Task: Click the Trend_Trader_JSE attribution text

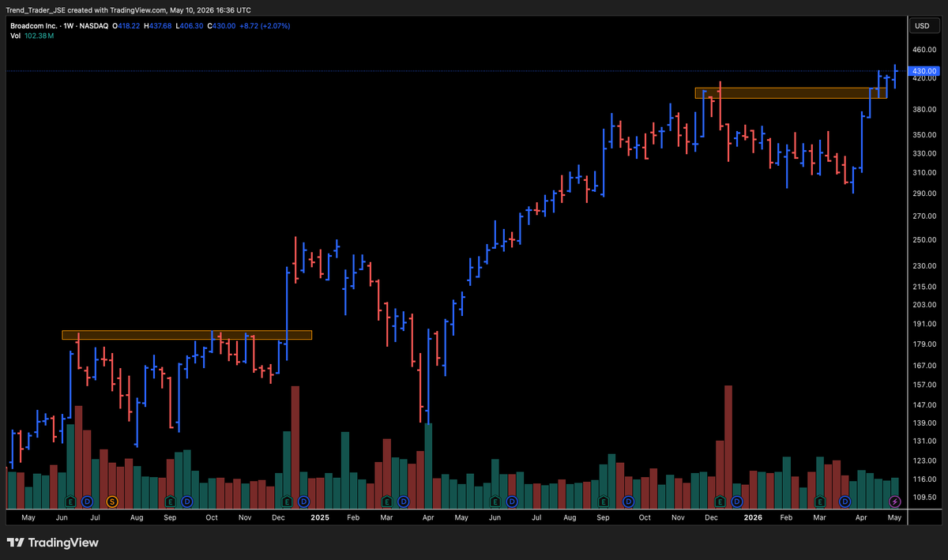Action: pos(36,10)
